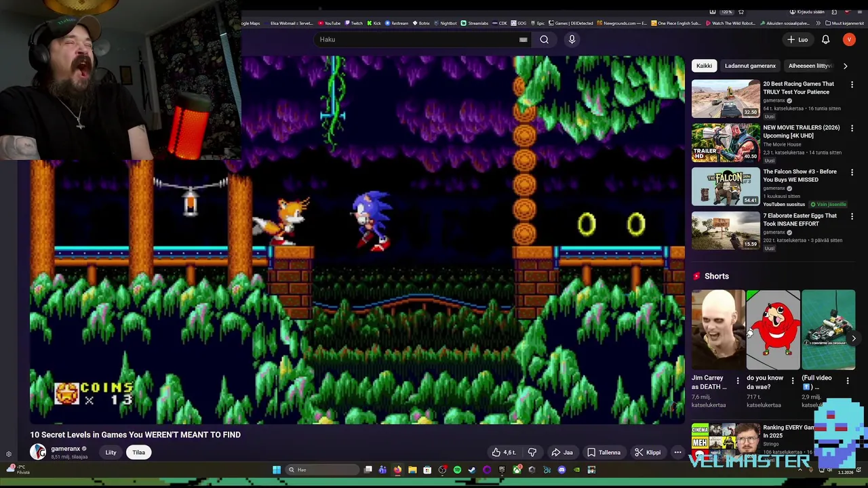Open the gameranx channel avatar
This screenshot has width=868, height=488.
point(38,452)
